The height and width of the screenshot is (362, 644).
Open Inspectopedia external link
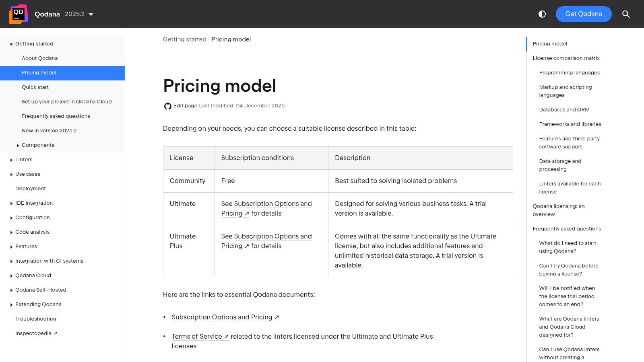pos(36,333)
